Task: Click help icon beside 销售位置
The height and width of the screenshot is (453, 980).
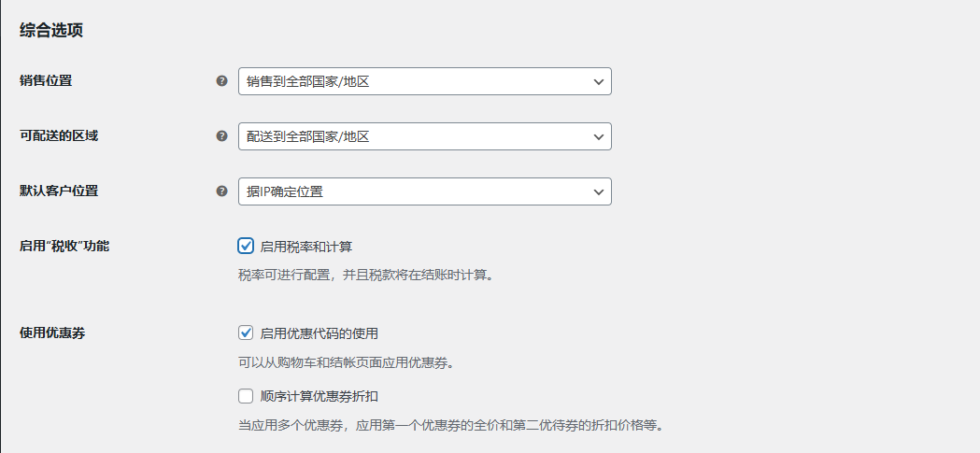Action: [x=221, y=80]
